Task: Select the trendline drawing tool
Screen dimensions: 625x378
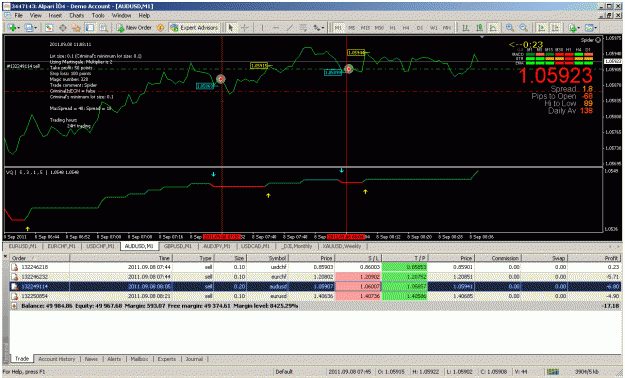Action: tap(289, 28)
